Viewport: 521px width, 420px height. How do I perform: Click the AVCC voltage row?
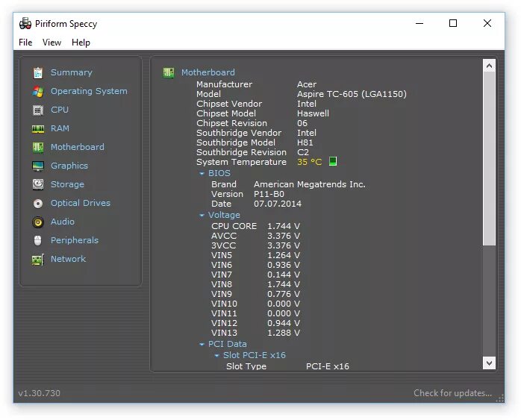(255, 236)
